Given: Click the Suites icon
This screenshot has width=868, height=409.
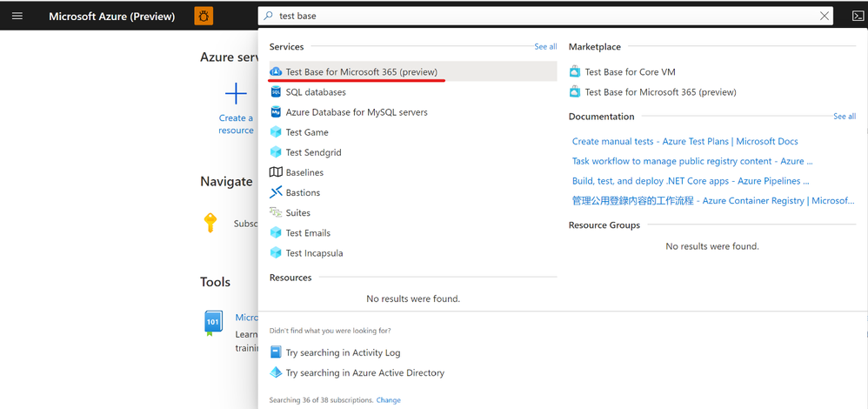Looking at the screenshot, I should [x=276, y=212].
